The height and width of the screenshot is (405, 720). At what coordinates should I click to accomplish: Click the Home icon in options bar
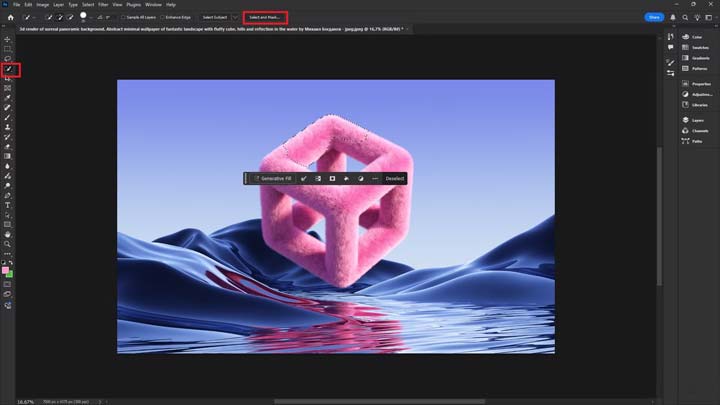point(10,17)
